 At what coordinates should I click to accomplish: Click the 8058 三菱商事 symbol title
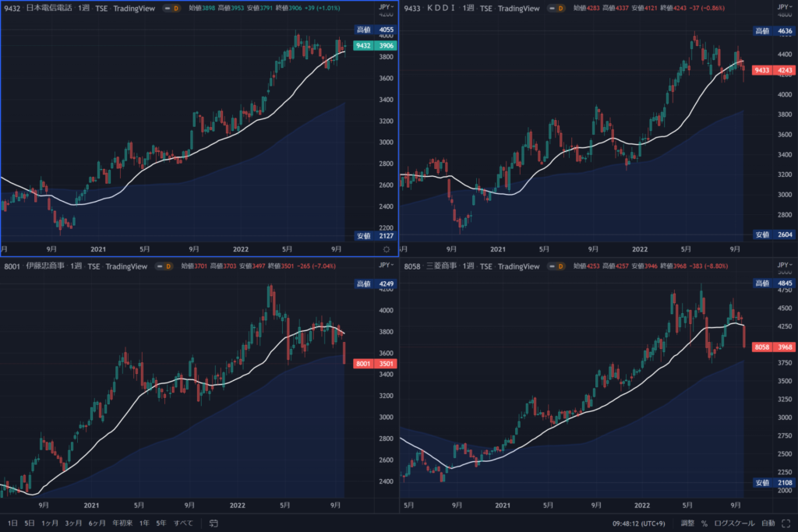pos(430,266)
